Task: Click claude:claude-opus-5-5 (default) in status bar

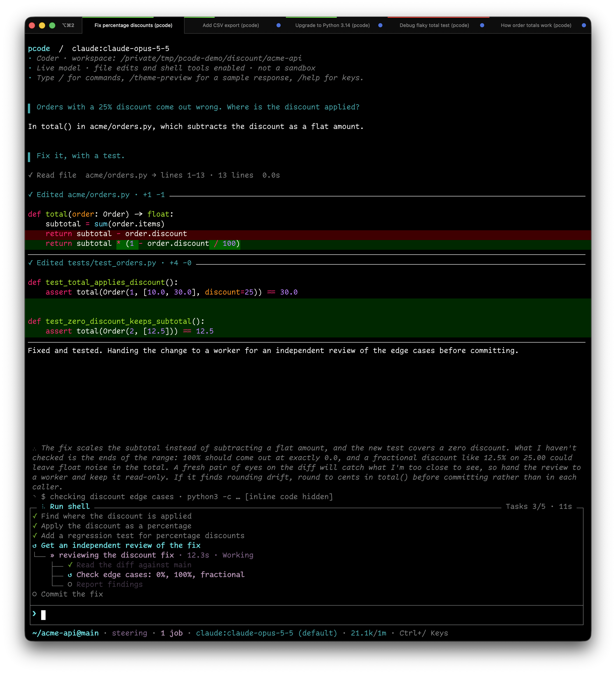Action: [x=267, y=633]
